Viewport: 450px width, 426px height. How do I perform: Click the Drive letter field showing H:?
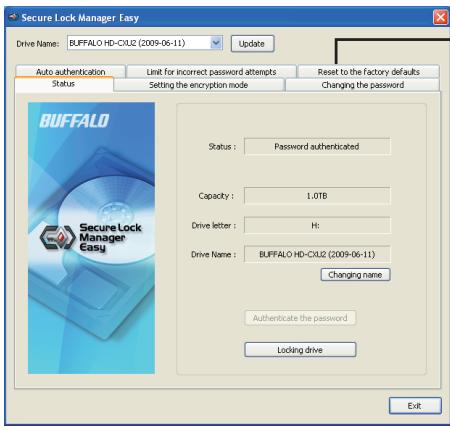[317, 225]
